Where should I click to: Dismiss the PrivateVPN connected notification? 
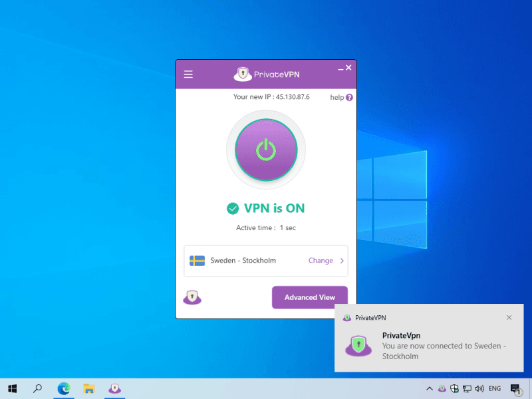click(x=509, y=317)
